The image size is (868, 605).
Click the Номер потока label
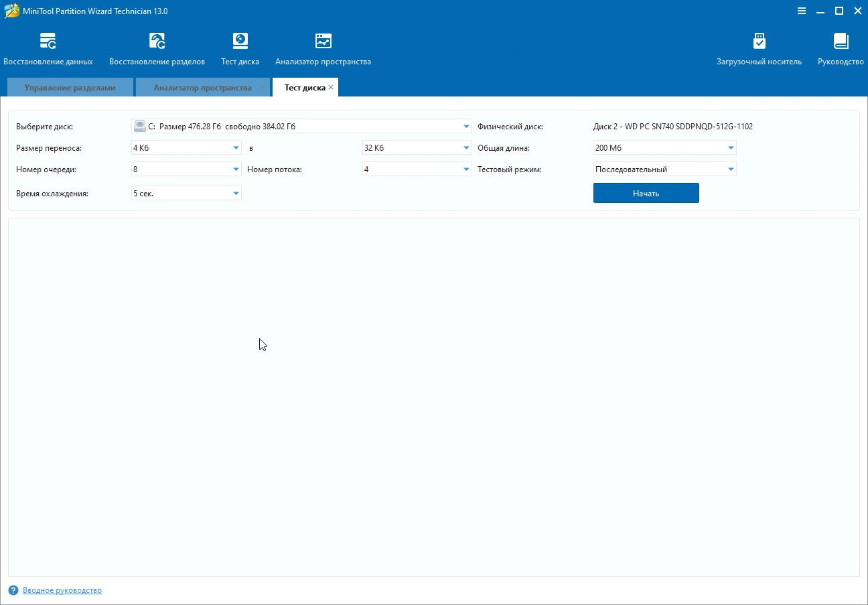tap(275, 170)
